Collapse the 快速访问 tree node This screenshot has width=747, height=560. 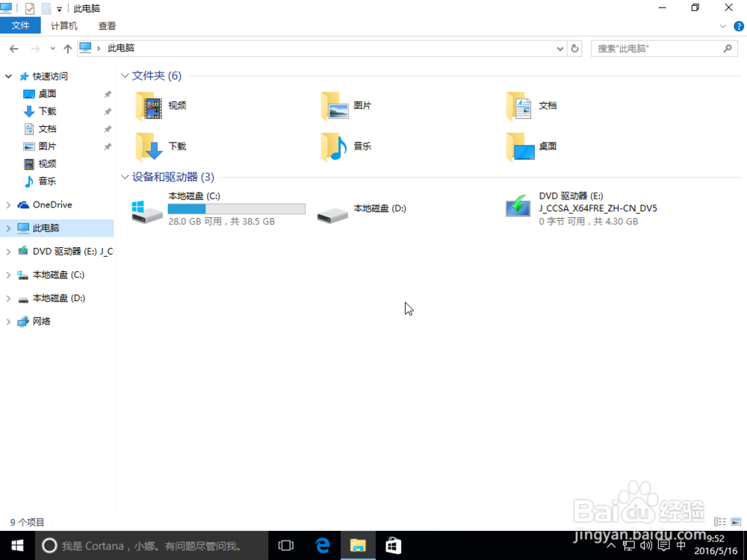(x=8, y=76)
